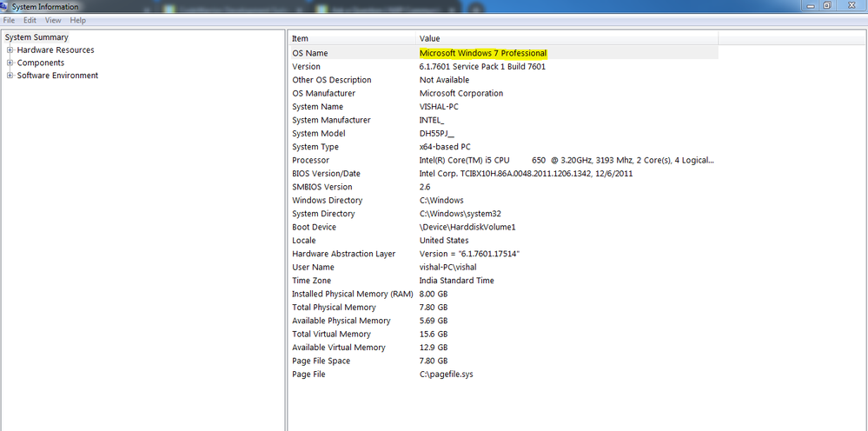Select the Available Physical Memory row
868x431 pixels.
coord(504,321)
